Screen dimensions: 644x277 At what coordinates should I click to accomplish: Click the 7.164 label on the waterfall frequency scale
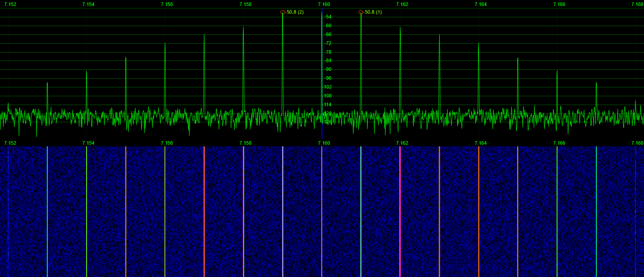tap(480, 143)
